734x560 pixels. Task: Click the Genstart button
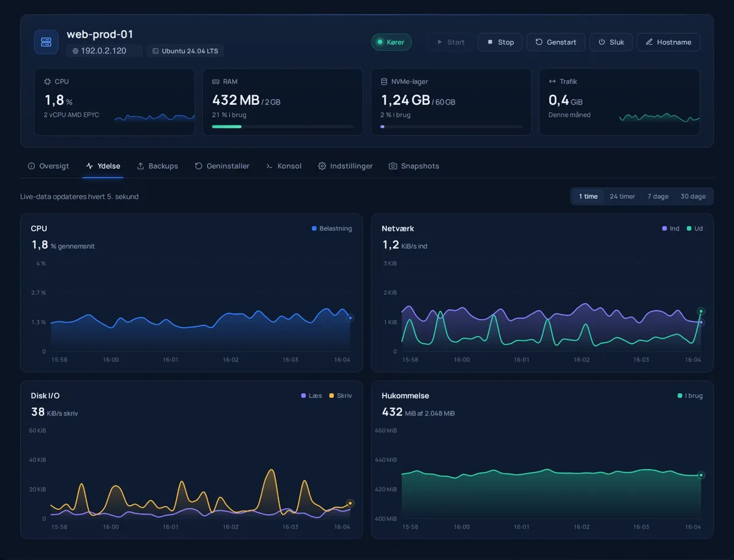[x=556, y=42]
